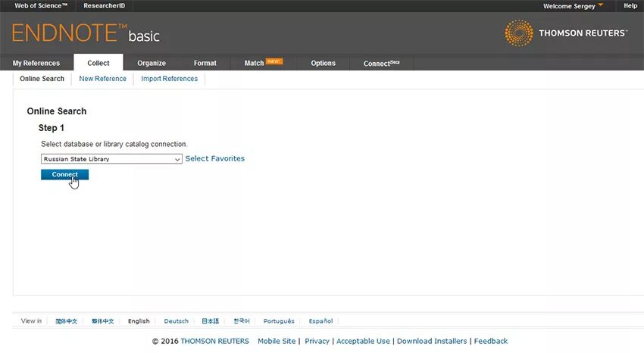Screen dimensions: 644x353
Task: Click the Step 1 heading
Action: point(52,128)
